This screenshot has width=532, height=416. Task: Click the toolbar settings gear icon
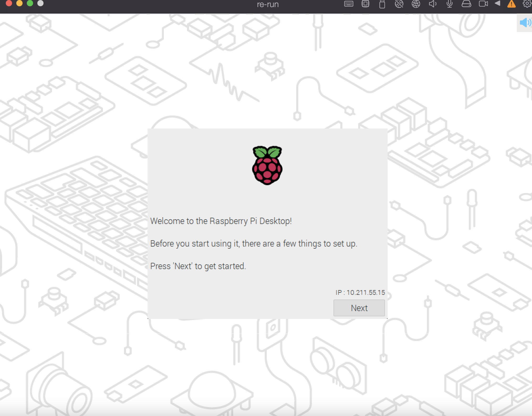pos(527,5)
